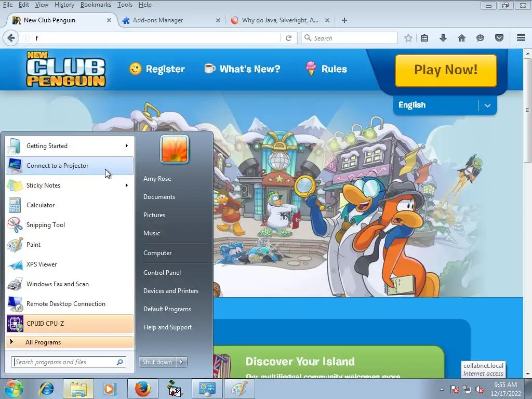Open the Downloads arrow icon
The height and width of the screenshot is (399, 532).
coord(443,38)
